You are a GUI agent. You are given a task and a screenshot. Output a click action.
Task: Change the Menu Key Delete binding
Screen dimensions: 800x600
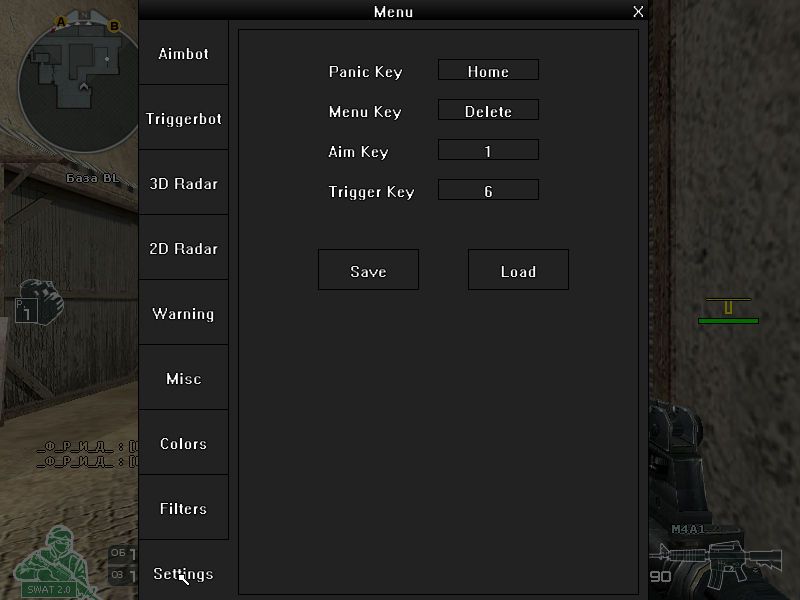(x=488, y=110)
